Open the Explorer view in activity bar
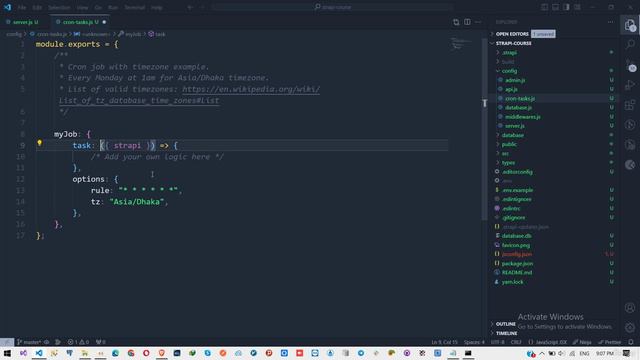Screen dimensions: 640x360 point(630,25)
